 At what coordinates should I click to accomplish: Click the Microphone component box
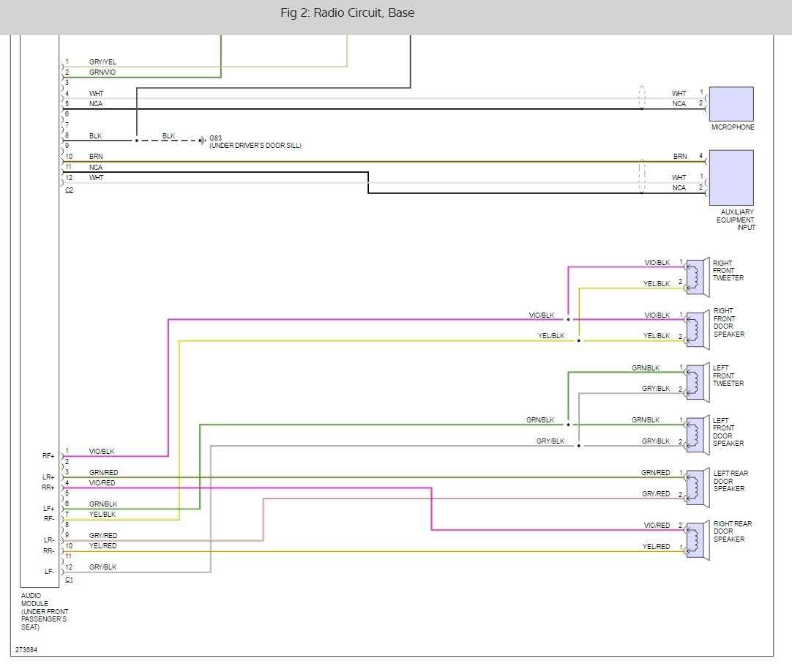(x=731, y=104)
